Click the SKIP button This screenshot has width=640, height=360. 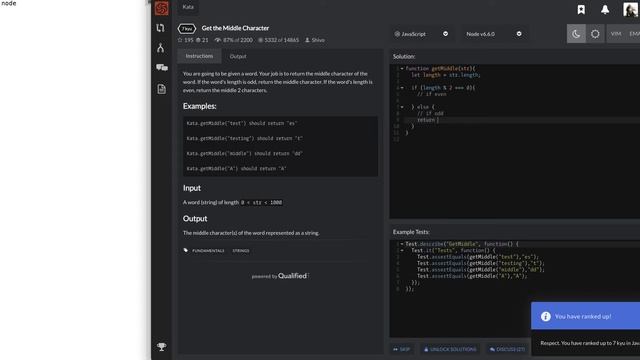(402, 349)
